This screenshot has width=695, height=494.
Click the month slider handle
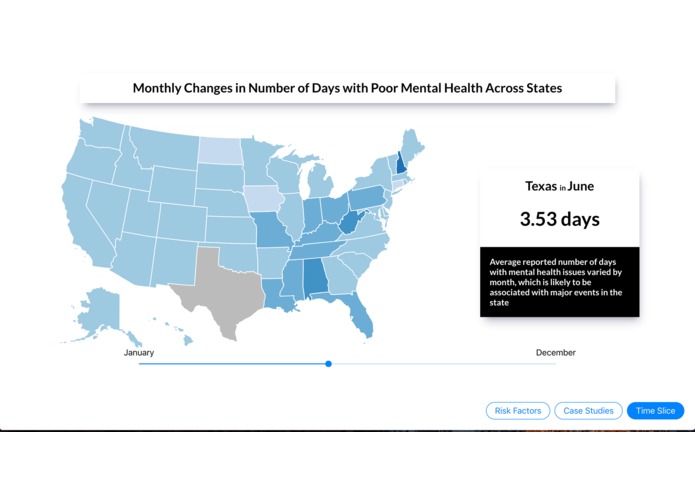click(328, 364)
